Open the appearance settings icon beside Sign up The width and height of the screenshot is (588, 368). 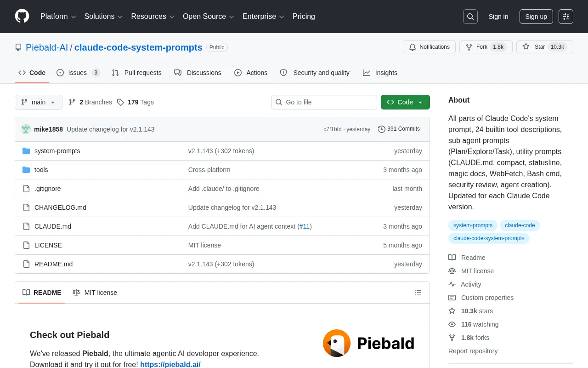(566, 17)
